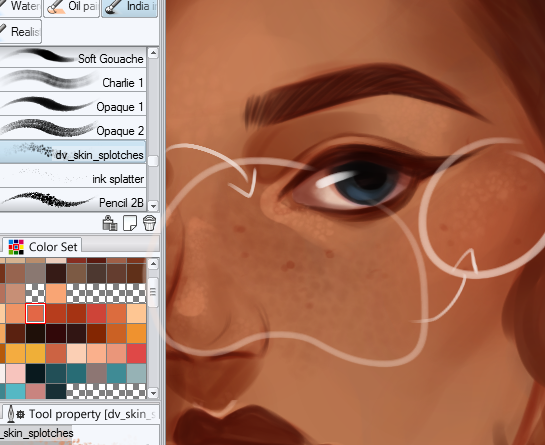Click the brush list scroll up arrow
The height and width of the screenshot is (445, 545).
tap(153, 53)
